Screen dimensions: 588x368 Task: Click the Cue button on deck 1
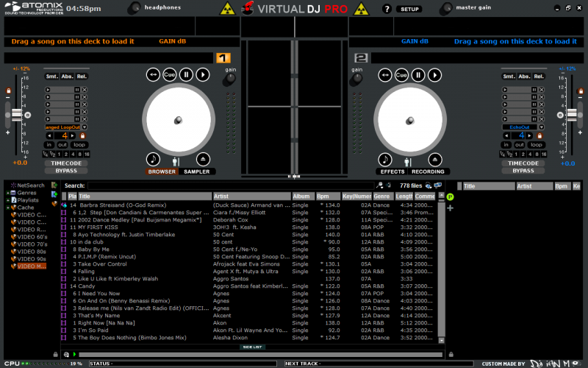tap(169, 75)
